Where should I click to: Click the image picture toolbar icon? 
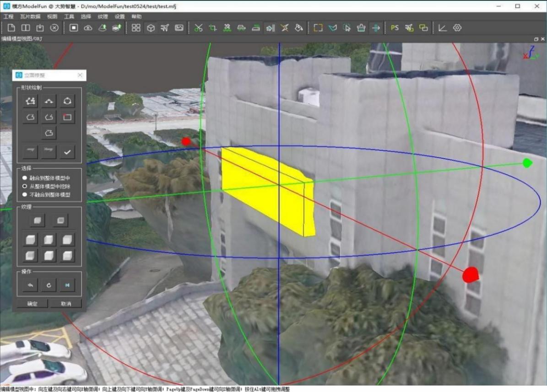pyautogui.click(x=179, y=28)
